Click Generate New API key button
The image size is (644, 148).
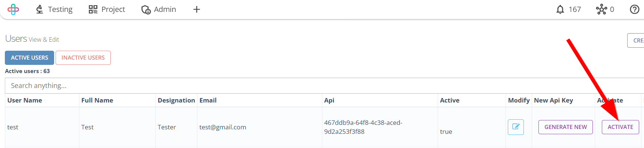tap(566, 127)
